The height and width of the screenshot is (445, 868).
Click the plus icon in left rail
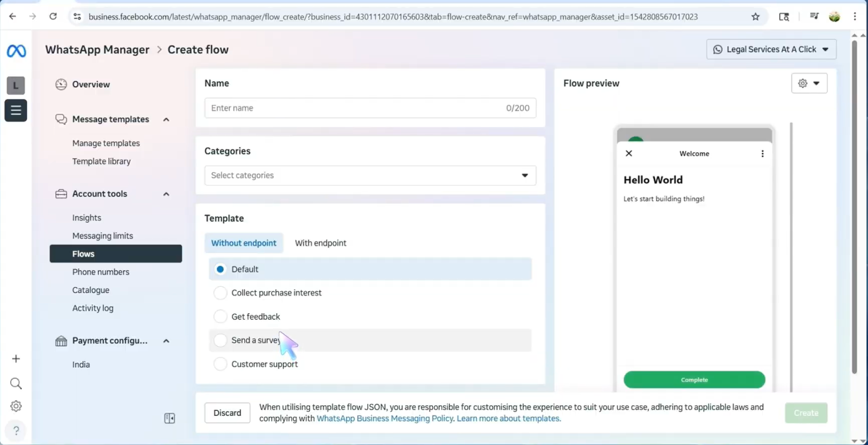click(16, 359)
